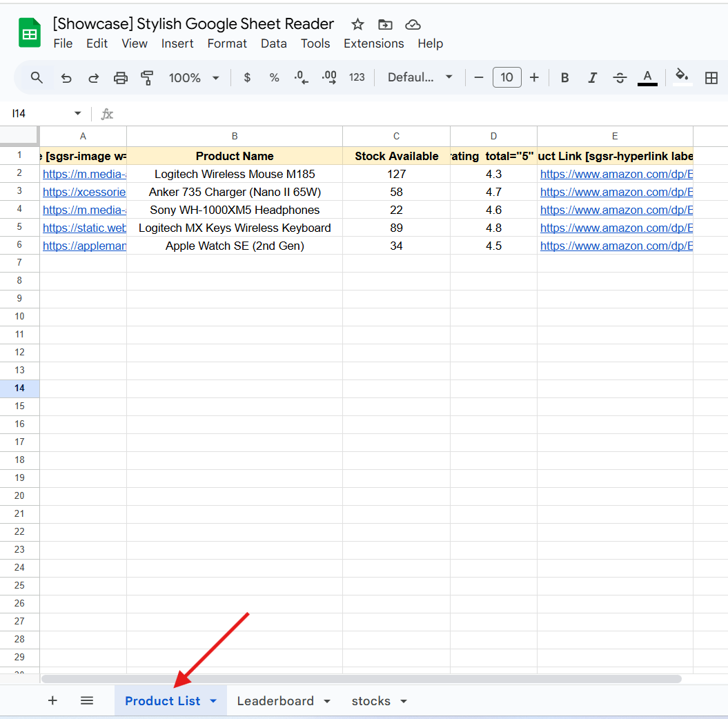Image resolution: width=728 pixels, height=719 pixels.
Task: Open text color picker
Action: pyautogui.click(x=647, y=77)
